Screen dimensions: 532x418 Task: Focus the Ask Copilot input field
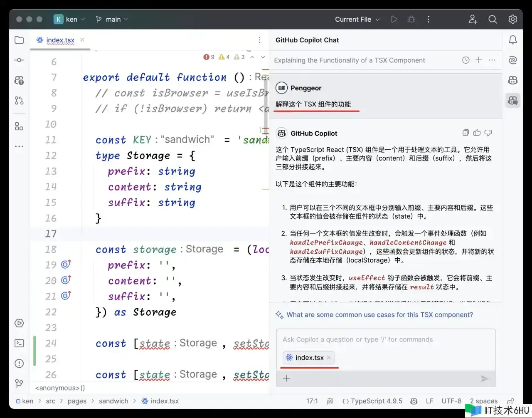386,339
